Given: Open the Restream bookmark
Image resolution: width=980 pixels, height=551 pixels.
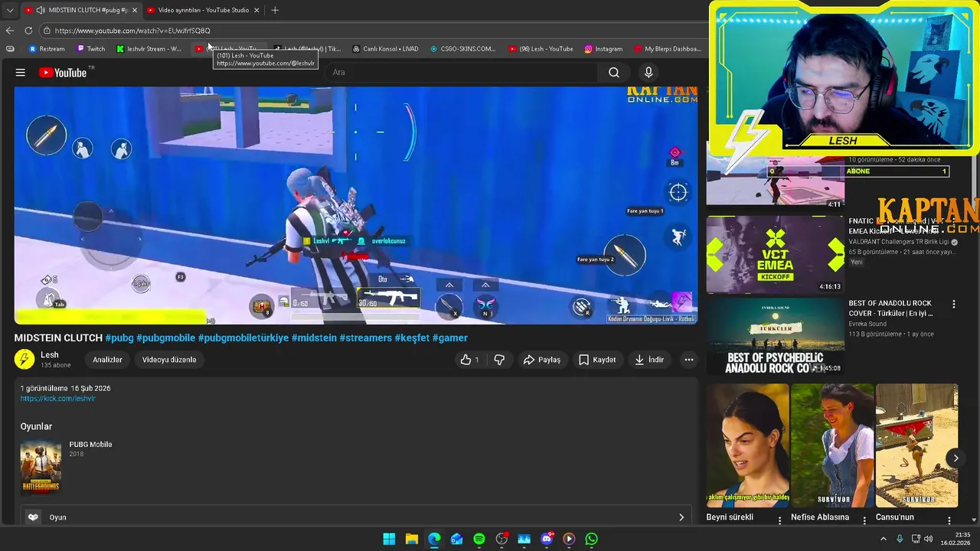Looking at the screenshot, I should tap(47, 49).
